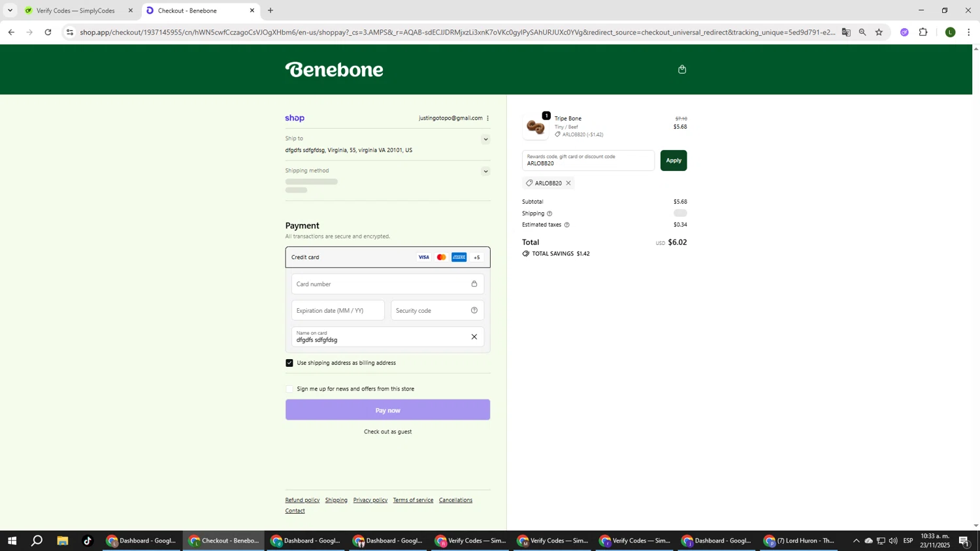This screenshot has width=980, height=551.
Task: View site information icon in address bar
Action: 70,32
